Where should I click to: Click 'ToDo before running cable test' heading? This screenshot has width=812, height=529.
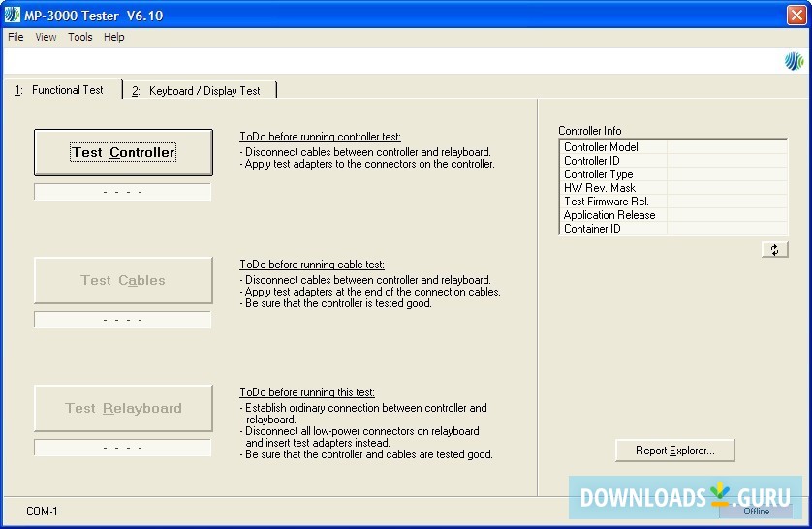pos(312,264)
